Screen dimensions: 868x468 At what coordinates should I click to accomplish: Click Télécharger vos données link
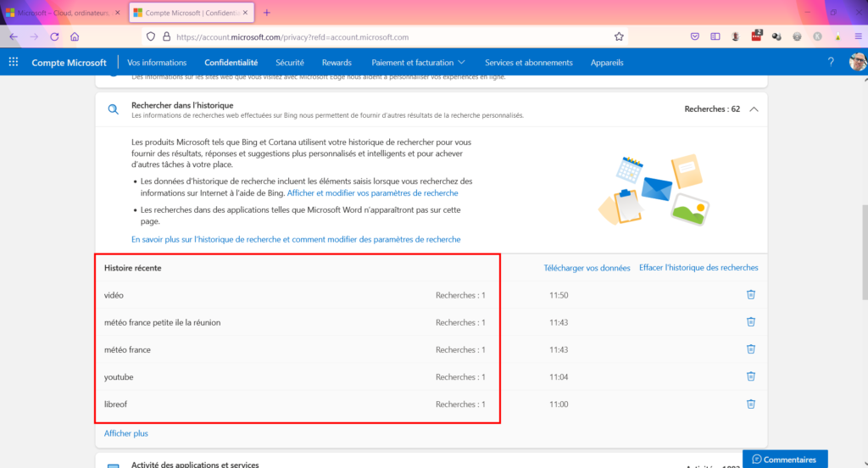pyautogui.click(x=587, y=268)
